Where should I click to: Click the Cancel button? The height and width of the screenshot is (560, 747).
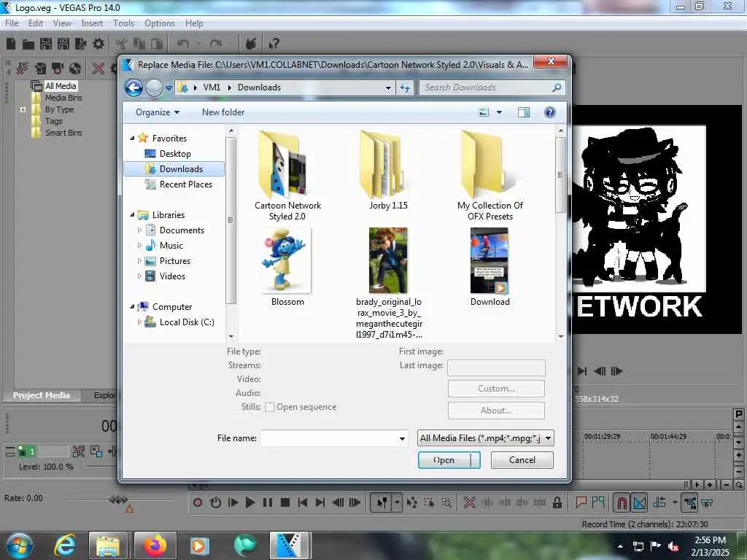[x=522, y=460]
